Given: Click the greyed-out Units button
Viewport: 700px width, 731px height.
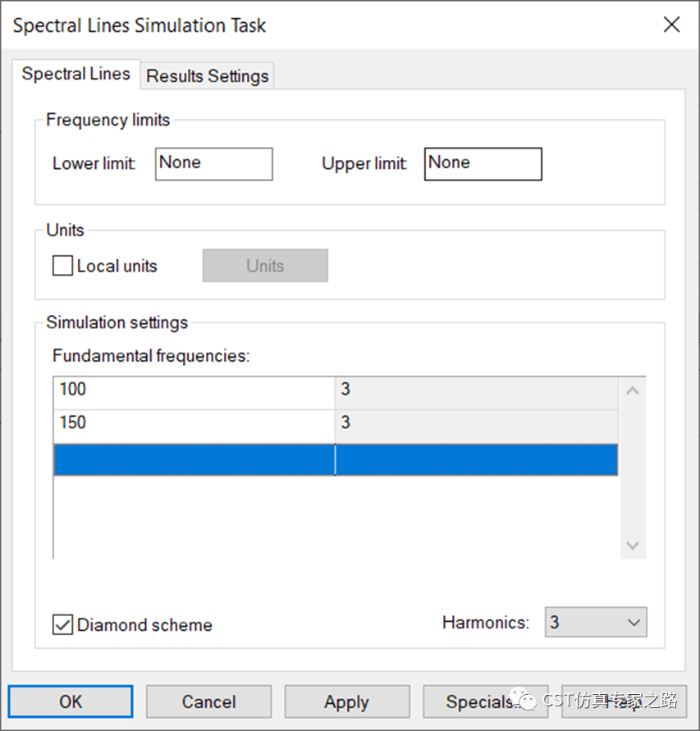Looking at the screenshot, I should (265, 266).
